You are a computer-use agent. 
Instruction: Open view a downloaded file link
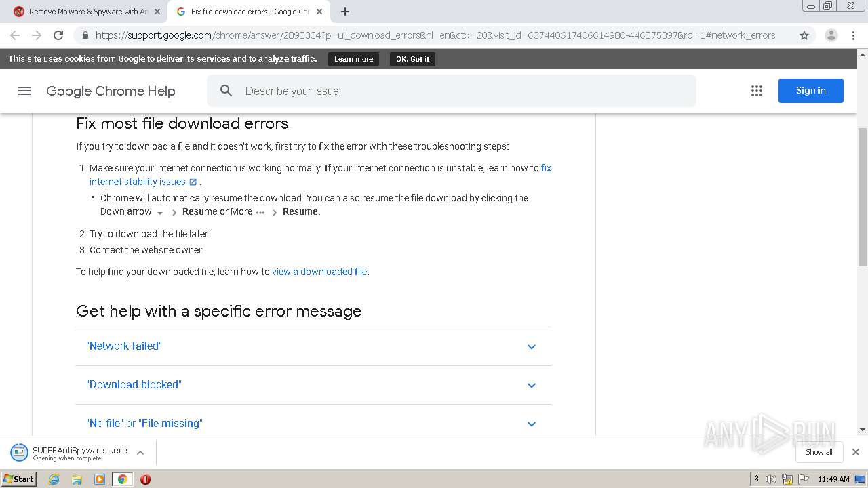coord(319,272)
